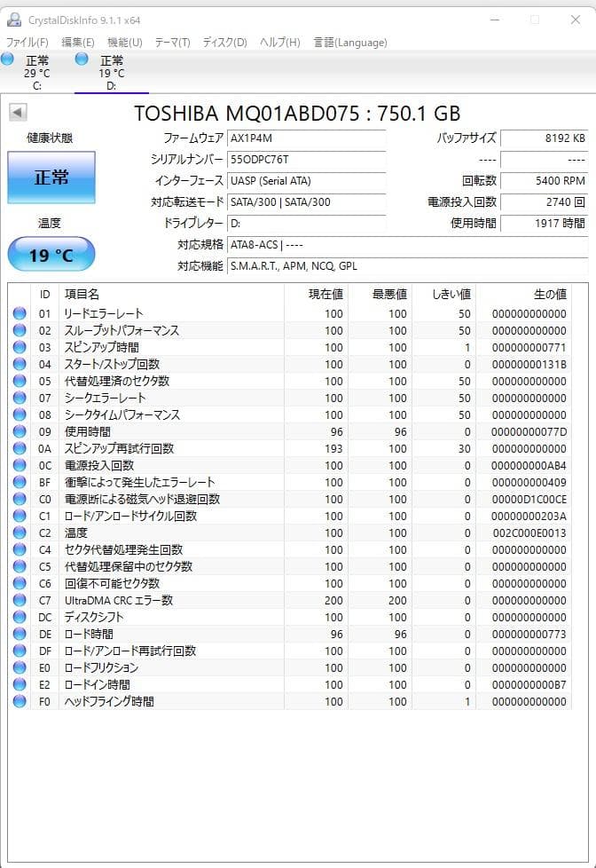Click raw value 00000D1C00CE
Screen dimensions: 596x868
click(x=529, y=500)
